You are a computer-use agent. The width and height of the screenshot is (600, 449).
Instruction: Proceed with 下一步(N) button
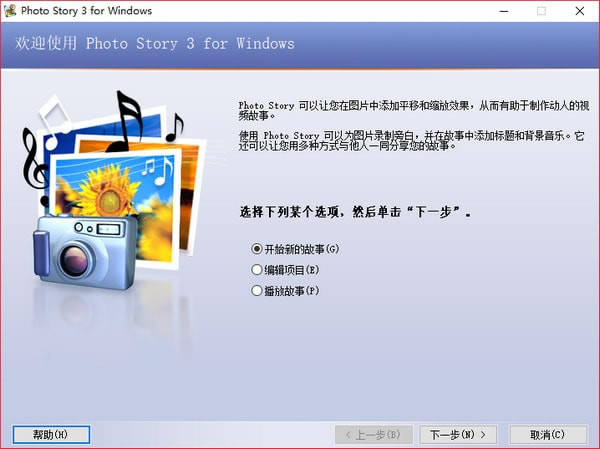458,434
